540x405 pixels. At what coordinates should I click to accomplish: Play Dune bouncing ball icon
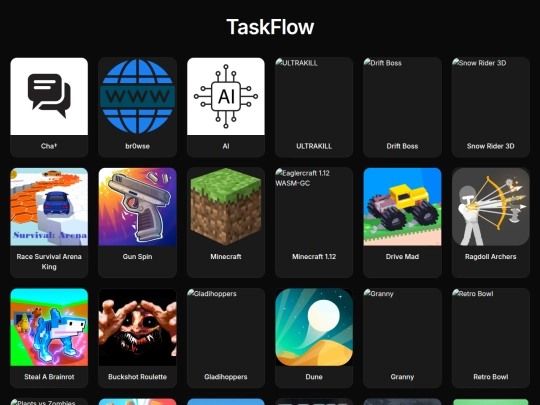click(x=314, y=327)
